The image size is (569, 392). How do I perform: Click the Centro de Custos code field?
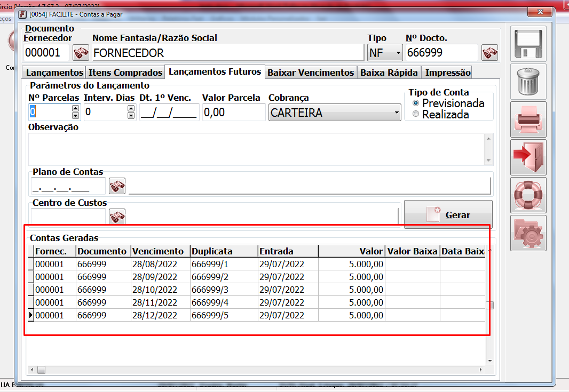68,216
